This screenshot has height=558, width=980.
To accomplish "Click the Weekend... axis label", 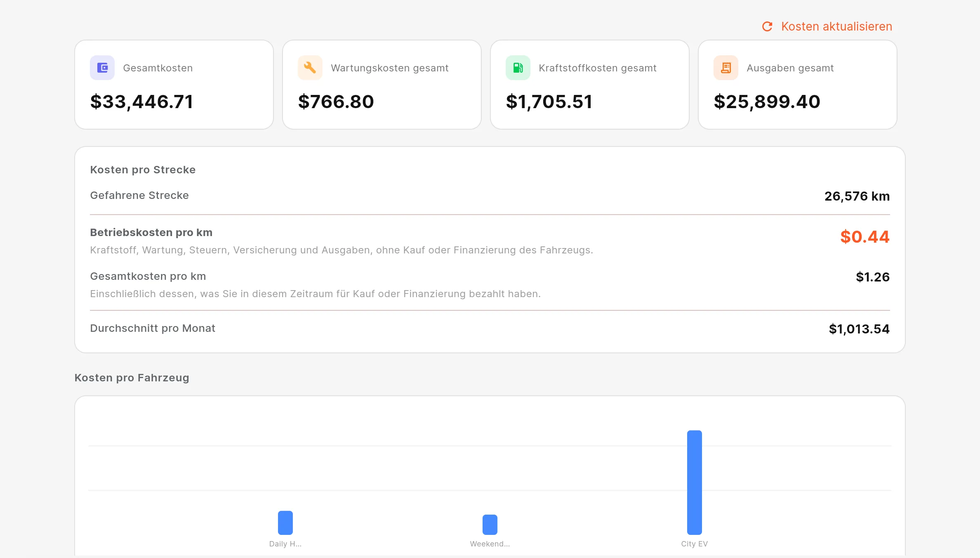I will point(490,544).
